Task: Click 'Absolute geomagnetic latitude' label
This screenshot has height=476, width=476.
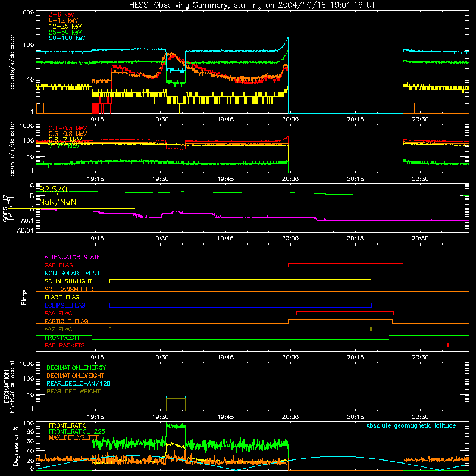Action: click(411, 425)
